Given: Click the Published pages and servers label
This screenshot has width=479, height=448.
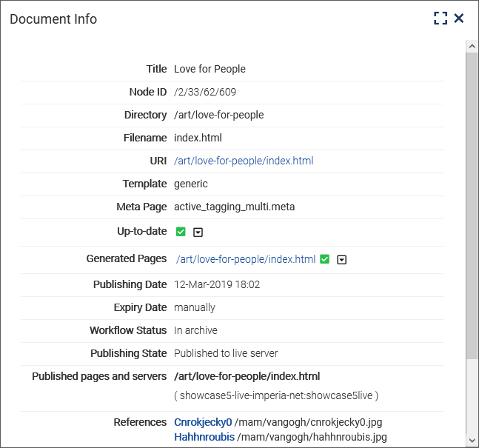Looking at the screenshot, I should click(99, 376).
